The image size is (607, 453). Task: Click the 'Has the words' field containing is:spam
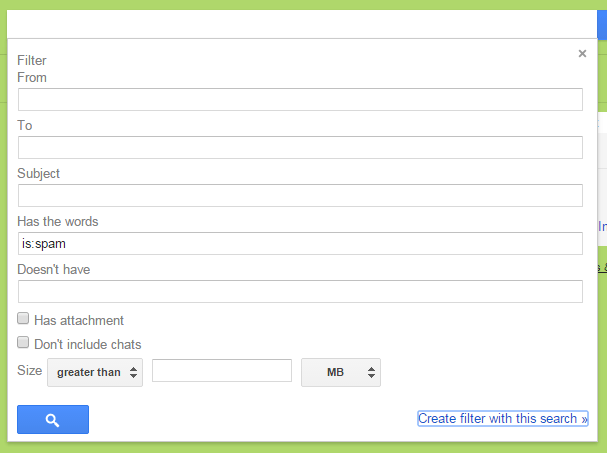[x=300, y=243]
